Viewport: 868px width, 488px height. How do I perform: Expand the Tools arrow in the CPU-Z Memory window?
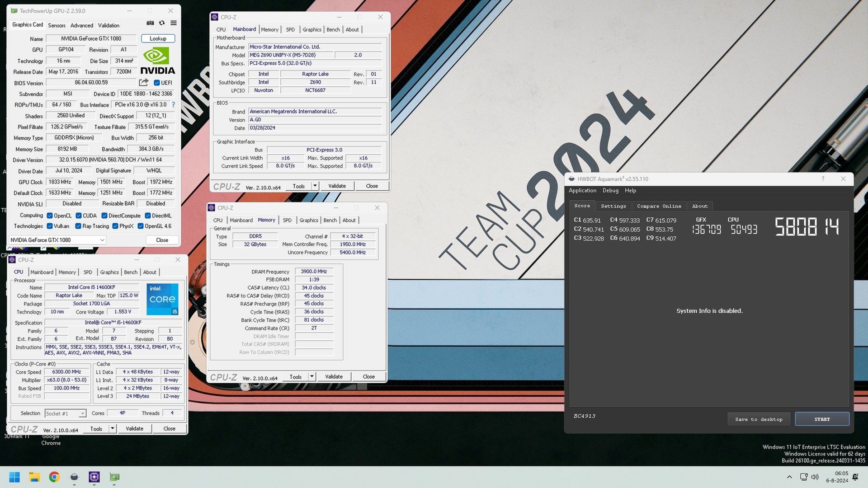pos(312,376)
